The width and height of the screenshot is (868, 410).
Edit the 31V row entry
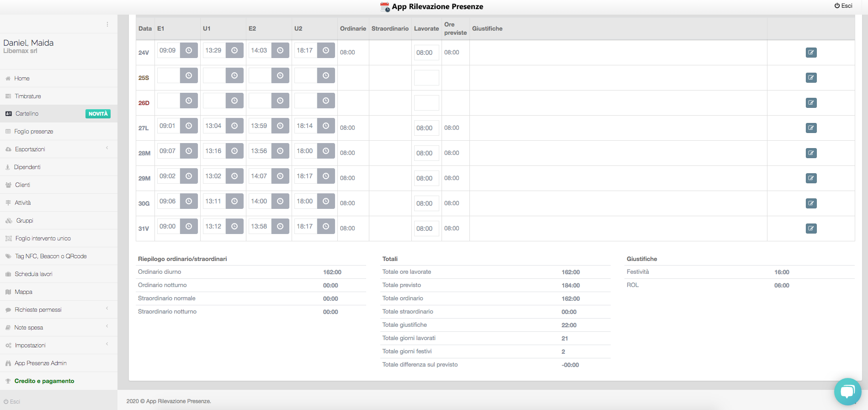point(811,229)
